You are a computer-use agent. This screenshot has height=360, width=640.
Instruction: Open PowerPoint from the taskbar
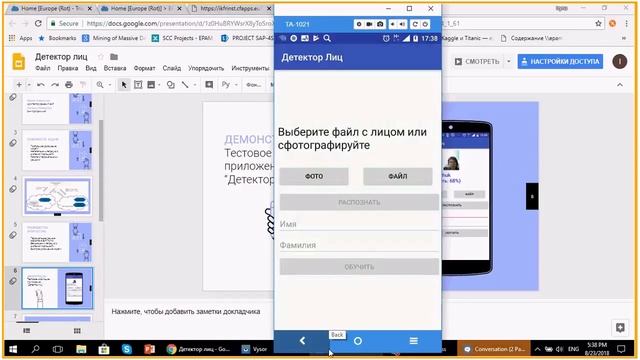coord(149,349)
